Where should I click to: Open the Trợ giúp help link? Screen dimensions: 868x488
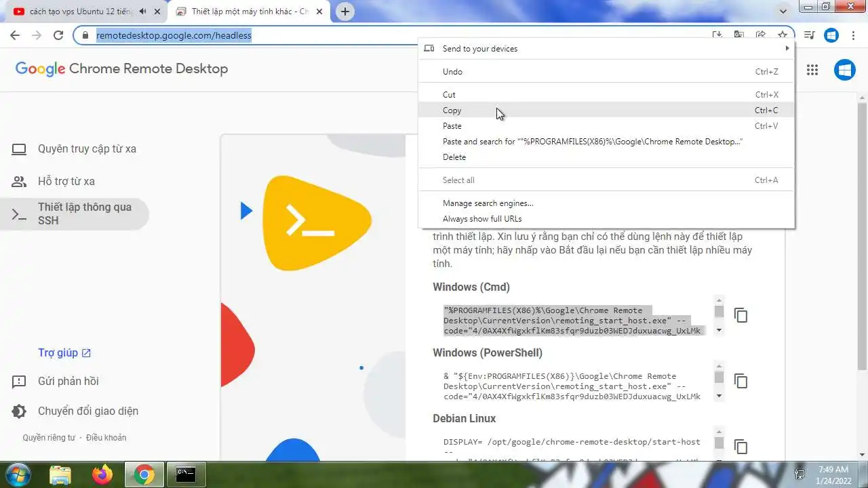click(x=64, y=353)
